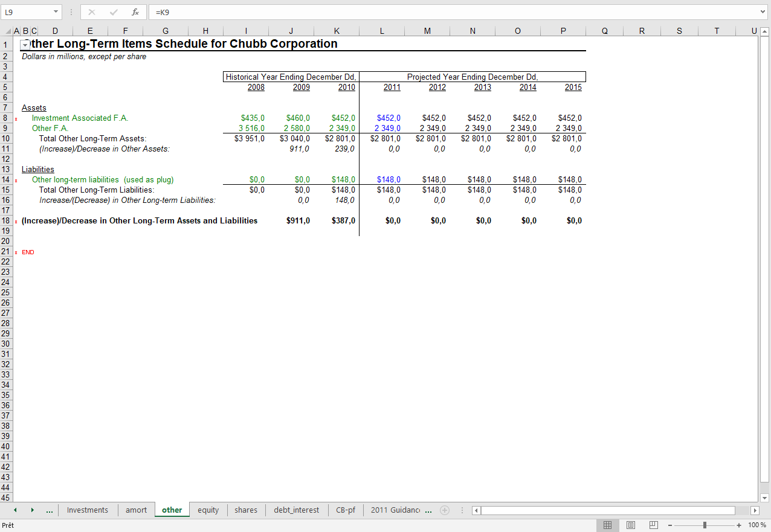Screen dimensions: 771x532
Task: Click horizontal scrollbar left arrow
Action: pyautogui.click(x=476, y=510)
